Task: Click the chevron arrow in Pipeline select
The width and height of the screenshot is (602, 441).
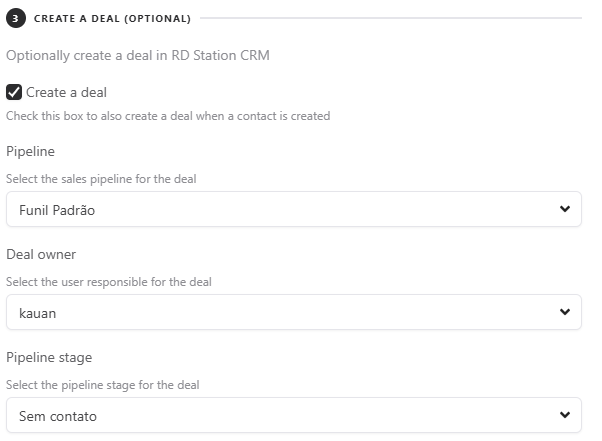Action: click(565, 209)
